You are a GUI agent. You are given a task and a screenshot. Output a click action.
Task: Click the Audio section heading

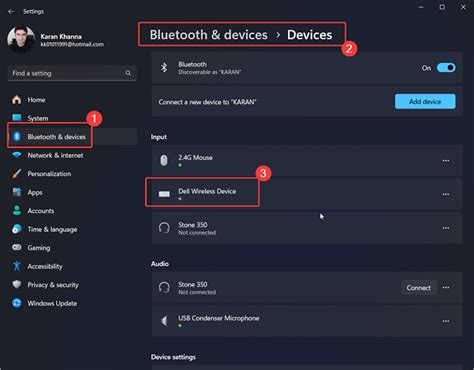pyautogui.click(x=160, y=264)
